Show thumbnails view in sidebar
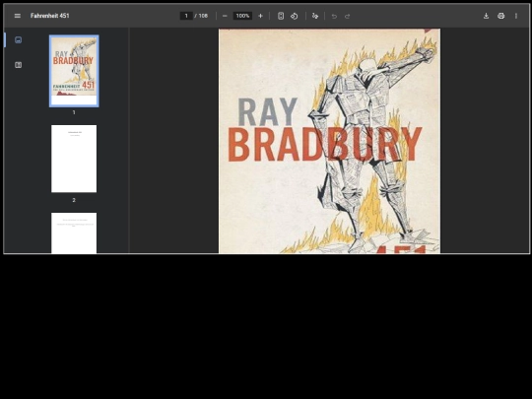Image resolution: width=532 pixels, height=399 pixels. (19, 40)
